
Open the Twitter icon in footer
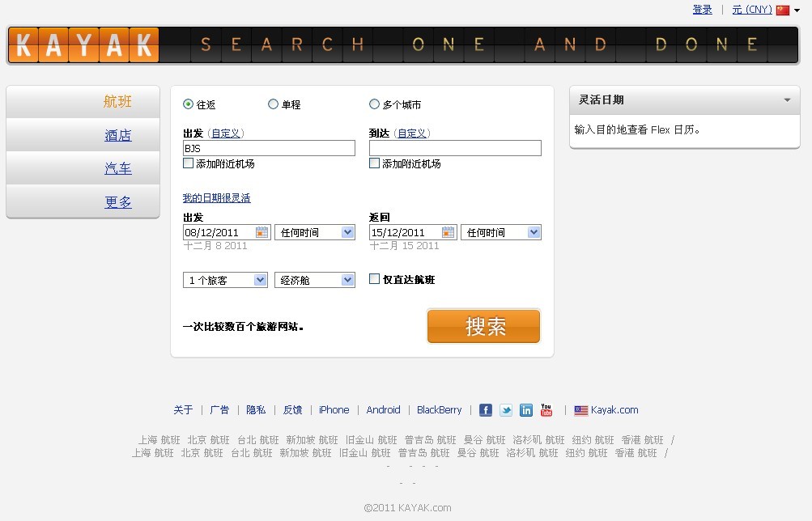pyautogui.click(x=506, y=410)
